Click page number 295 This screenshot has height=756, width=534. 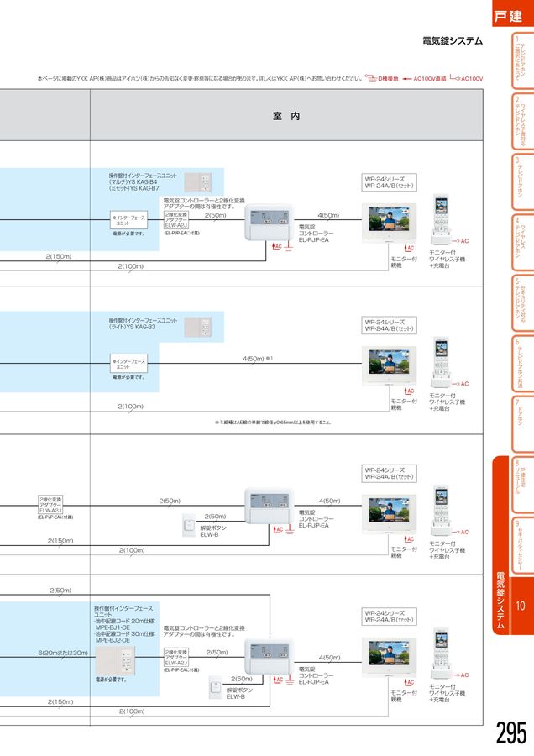click(x=511, y=733)
